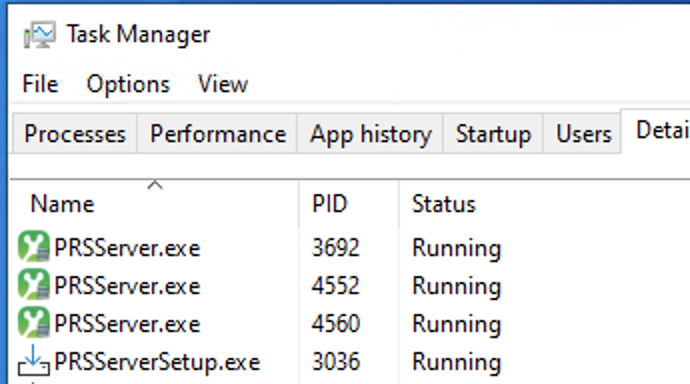Image resolution: width=690 pixels, height=384 pixels.
Task: Open the Options menu
Action: tap(128, 84)
